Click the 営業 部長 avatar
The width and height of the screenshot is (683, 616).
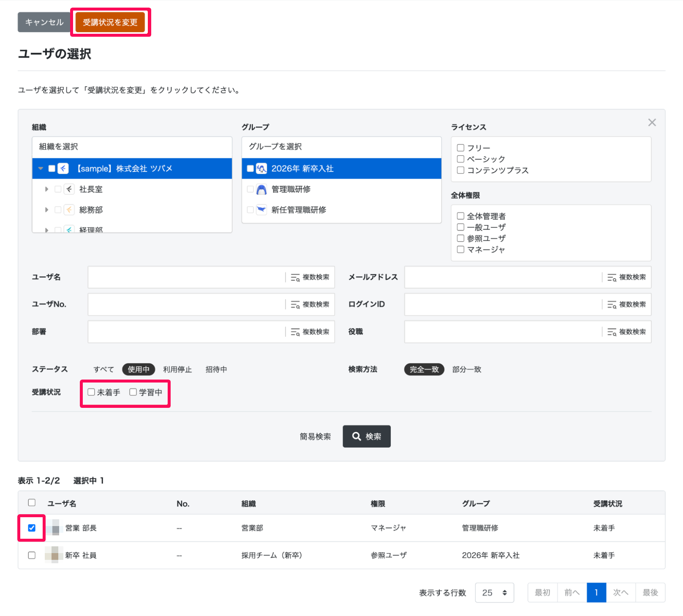[x=54, y=528]
